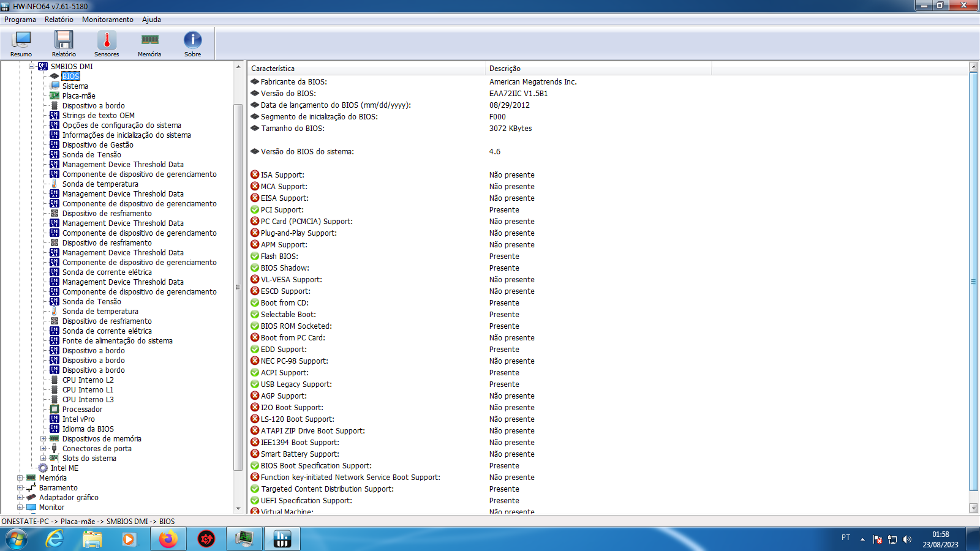Open the Programa menu
The width and height of the screenshot is (980, 551).
(20, 20)
